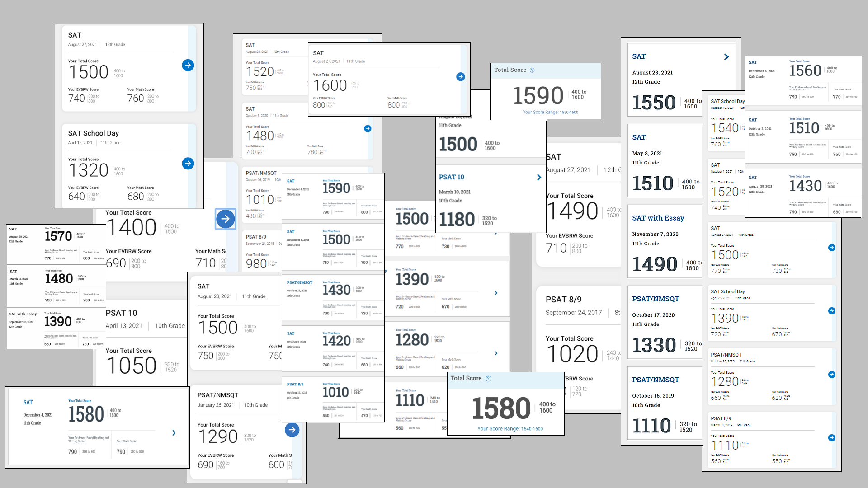Viewport: 868px width, 488px height.
Task: Select the 1420 score for October 2, 2021
Action: coord(336,341)
